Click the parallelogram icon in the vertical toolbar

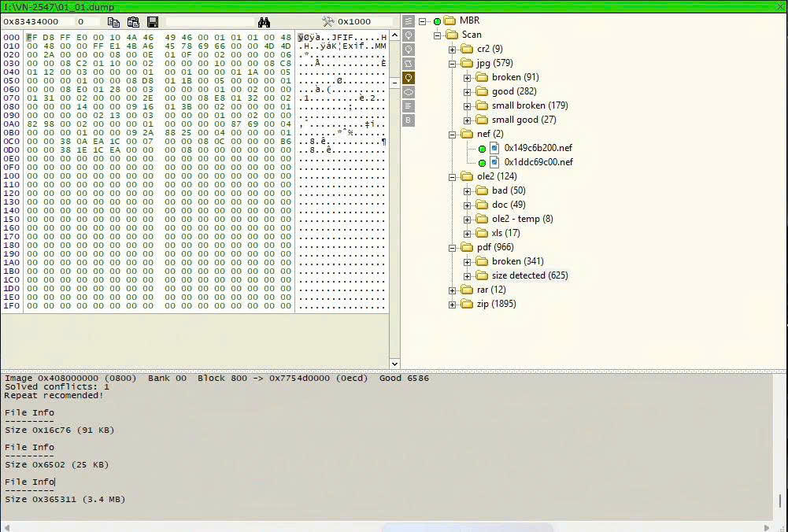(x=409, y=63)
